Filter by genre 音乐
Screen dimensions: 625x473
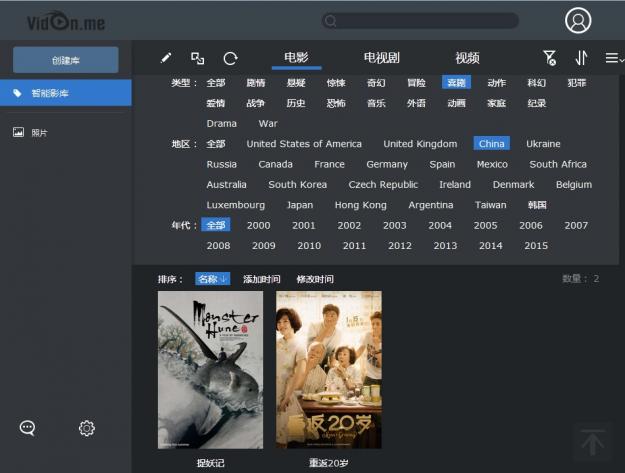[376, 103]
